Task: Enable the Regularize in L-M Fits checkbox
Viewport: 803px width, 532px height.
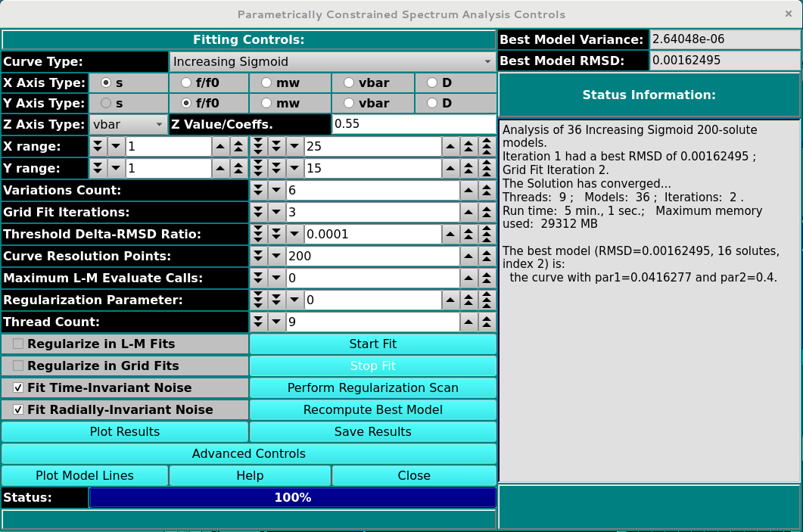Action: (18, 344)
